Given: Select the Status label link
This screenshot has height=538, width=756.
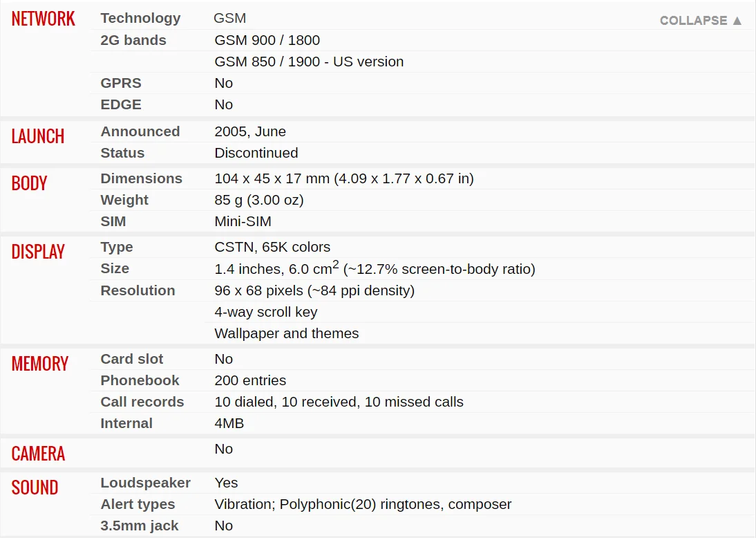Looking at the screenshot, I should [122, 153].
